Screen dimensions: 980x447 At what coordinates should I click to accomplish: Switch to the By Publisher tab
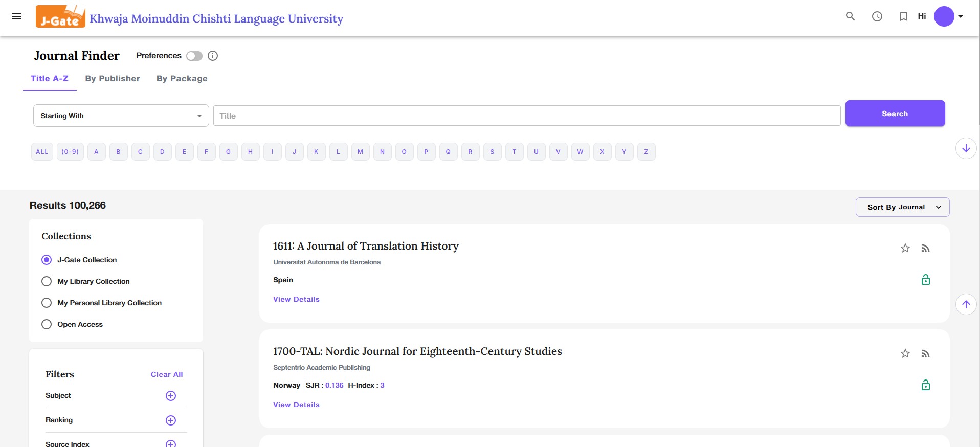point(113,79)
